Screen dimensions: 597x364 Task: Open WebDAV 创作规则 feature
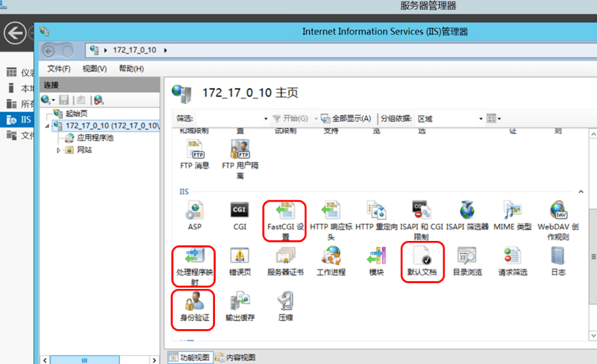point(558,221)
